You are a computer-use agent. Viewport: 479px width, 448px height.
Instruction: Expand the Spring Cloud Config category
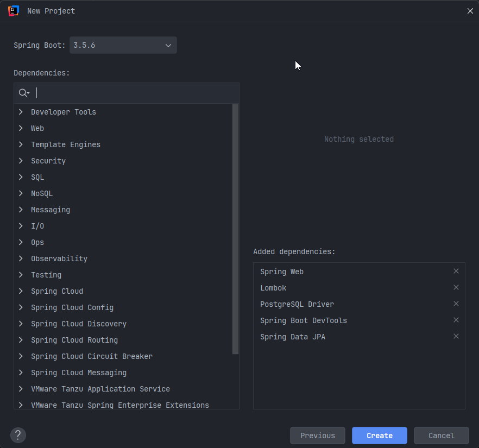pos(21,307)
